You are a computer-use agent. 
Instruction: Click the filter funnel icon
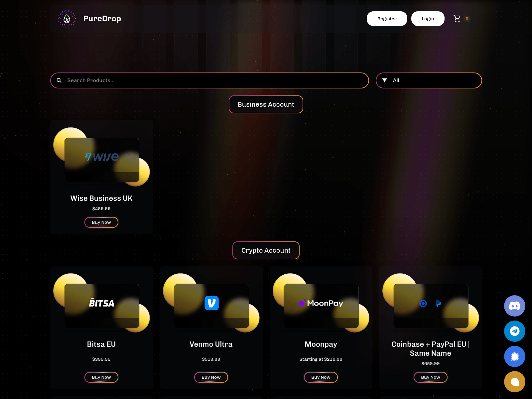point(385,80)
